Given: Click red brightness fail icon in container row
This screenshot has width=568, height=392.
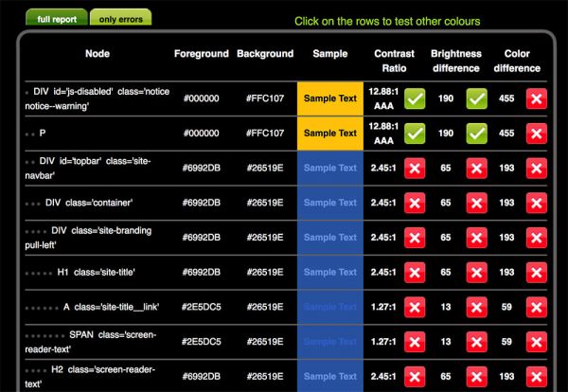Looking at the screenshot, I should pos(476,203).
